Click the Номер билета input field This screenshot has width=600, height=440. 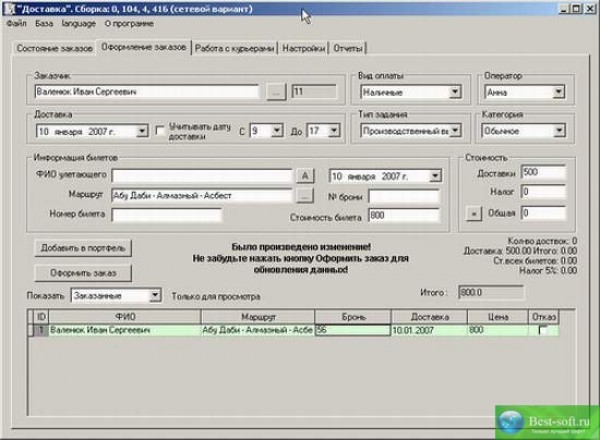click(x=166, y=215)
